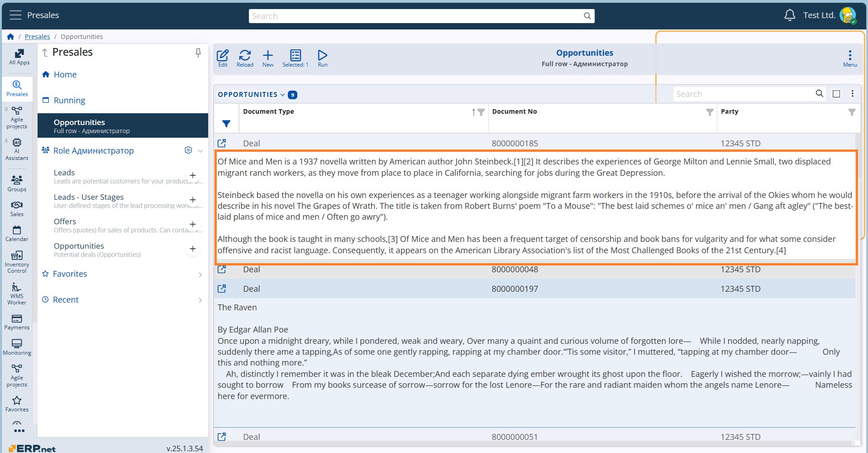Viewport: 868px width, 453px height.
Task: Filter the Party column
Action: tap(852, 112)
